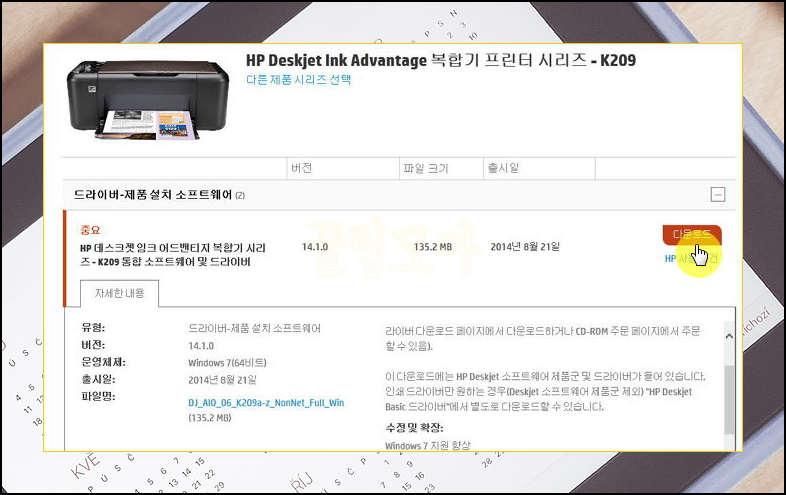Click the 135.2 MB file size in driver row
The height and width of the screenshot is (495, 786).
[x=433, y=247]
